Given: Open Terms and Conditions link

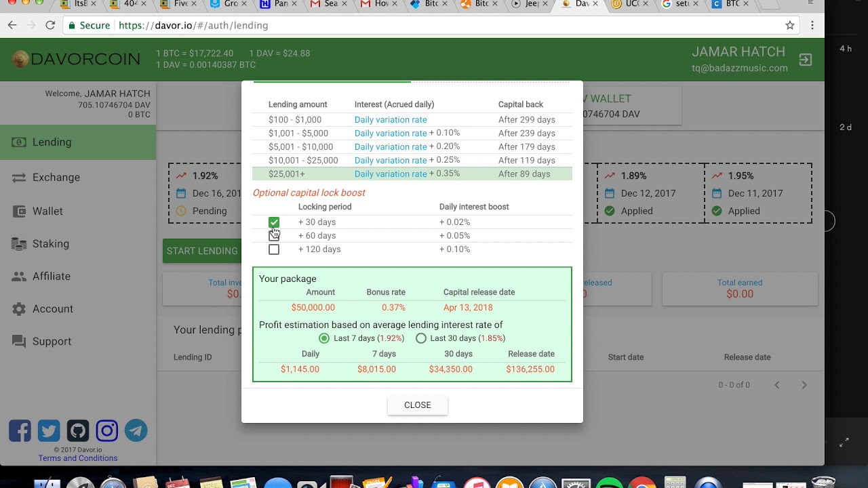Looking at the screenshot, I should [78, 458].
